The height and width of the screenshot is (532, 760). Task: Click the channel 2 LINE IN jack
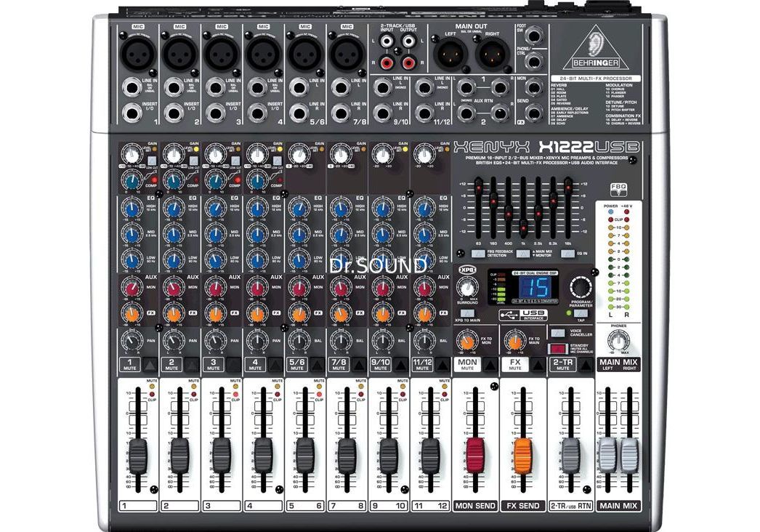click(x=174, y=89)
